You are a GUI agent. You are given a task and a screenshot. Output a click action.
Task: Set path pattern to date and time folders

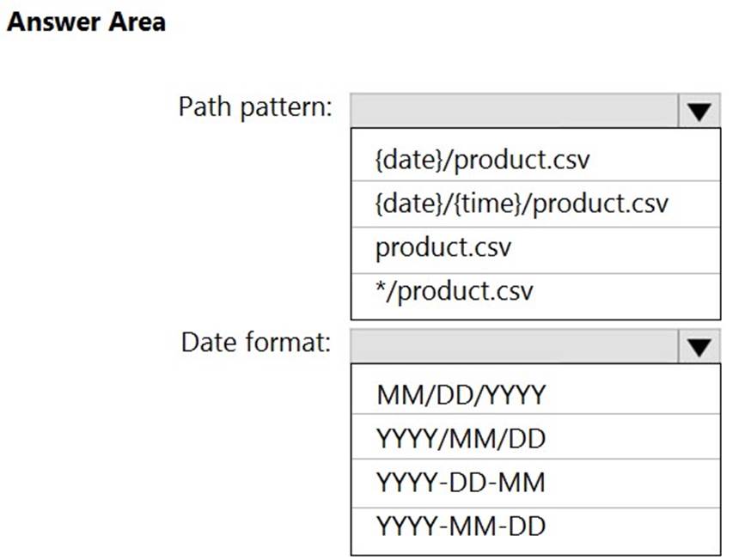(x=522, y=204)
